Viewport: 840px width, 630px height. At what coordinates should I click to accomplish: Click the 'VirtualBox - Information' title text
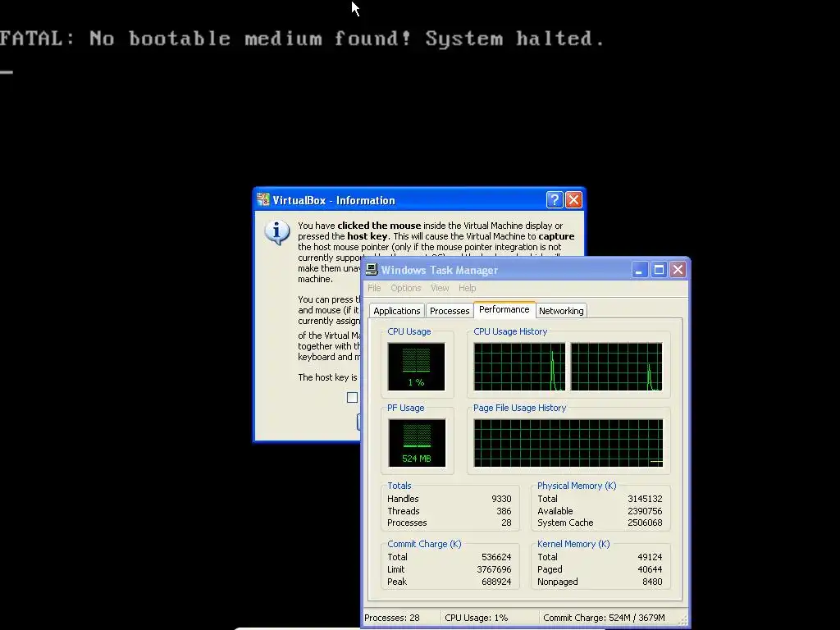point(334,200)
